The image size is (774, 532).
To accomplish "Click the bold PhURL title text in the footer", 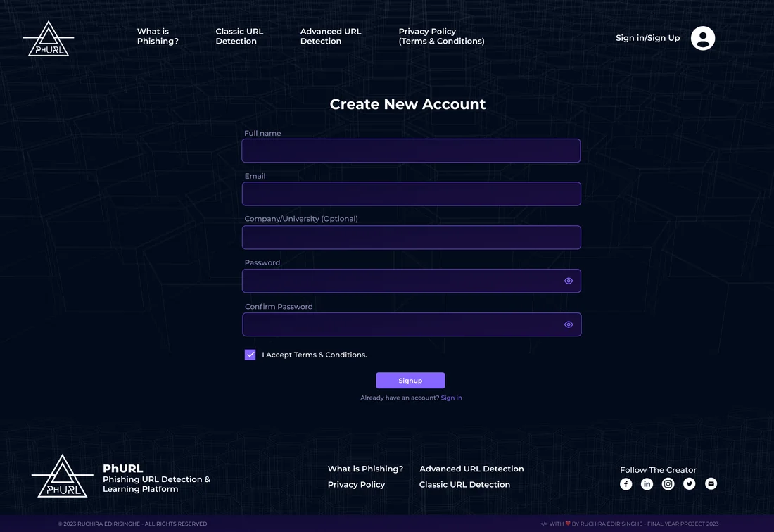I will click(123, 469).
